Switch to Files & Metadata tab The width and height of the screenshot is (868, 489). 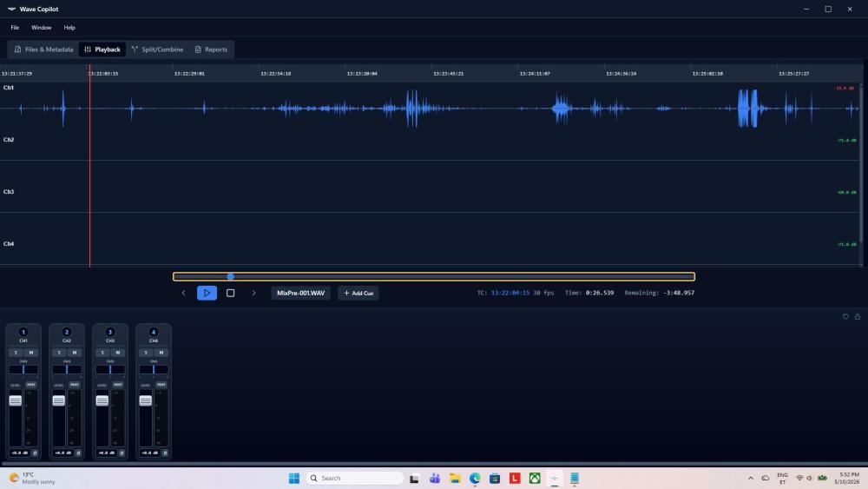(x=43, y=50)
